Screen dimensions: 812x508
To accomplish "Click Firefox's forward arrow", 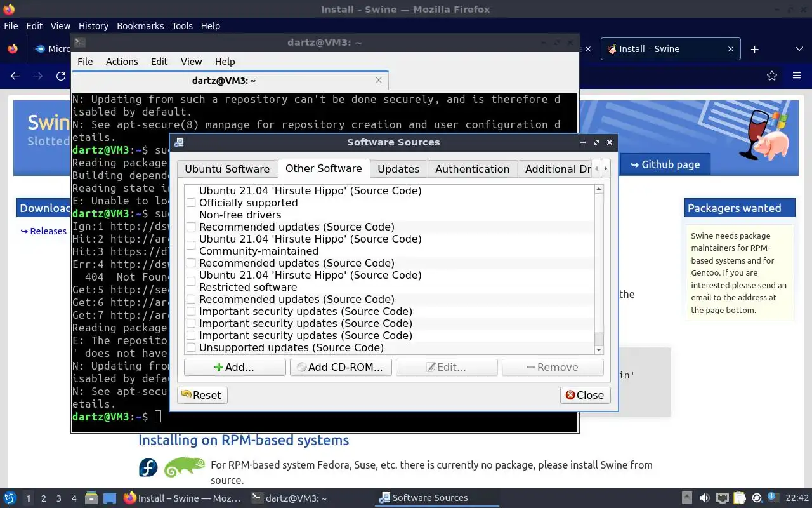I will pyautogui.click(x=38, y=76).
